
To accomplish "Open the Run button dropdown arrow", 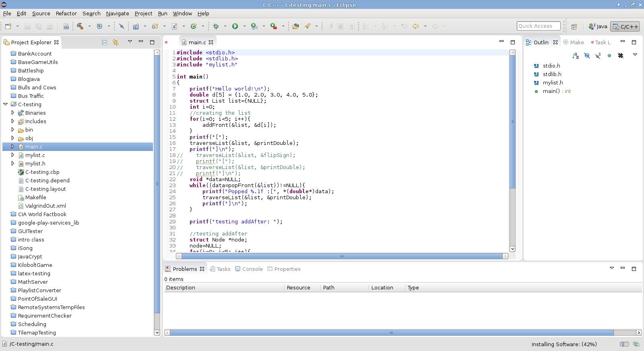I will (x=244, y=26).
